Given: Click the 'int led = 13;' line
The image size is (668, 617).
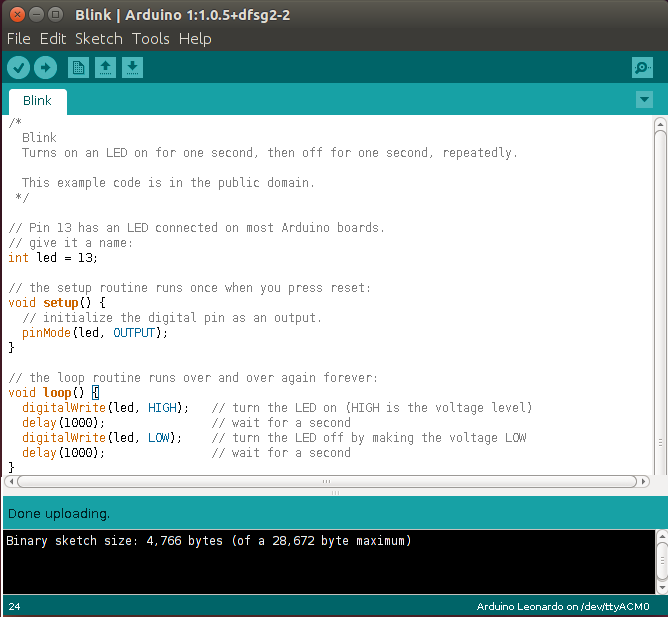Looking at the screenshot, I should coord(53,258).
